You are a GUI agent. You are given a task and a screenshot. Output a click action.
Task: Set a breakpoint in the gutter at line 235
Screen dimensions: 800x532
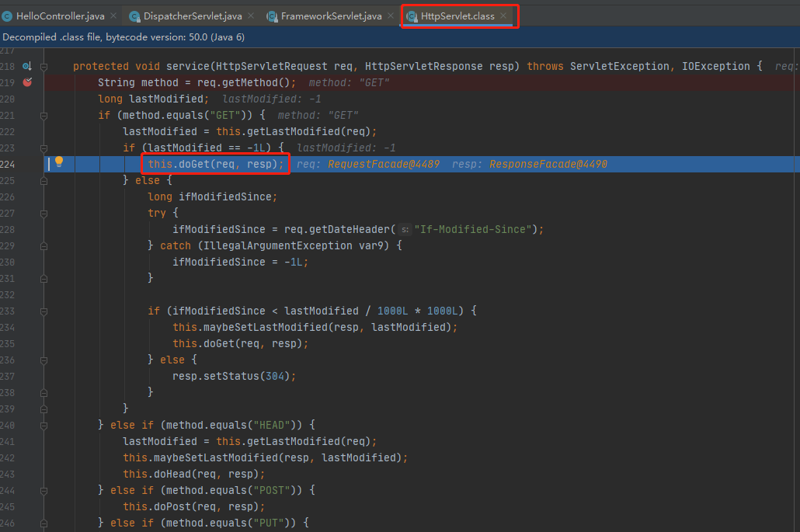click(27, 343)
